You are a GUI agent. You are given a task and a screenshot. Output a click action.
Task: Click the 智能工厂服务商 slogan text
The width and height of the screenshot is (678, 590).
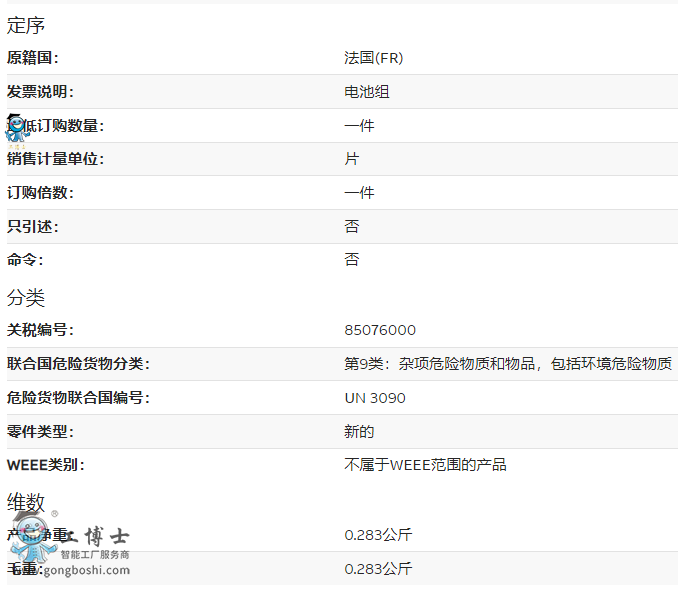[x=95, y=554]
